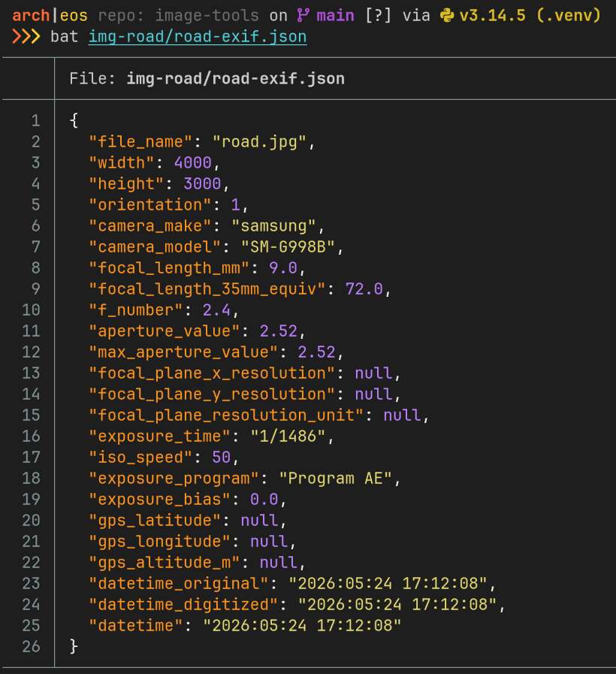
Task: Click the "max_aperture_value" key
Action: [x=183, y=352]
